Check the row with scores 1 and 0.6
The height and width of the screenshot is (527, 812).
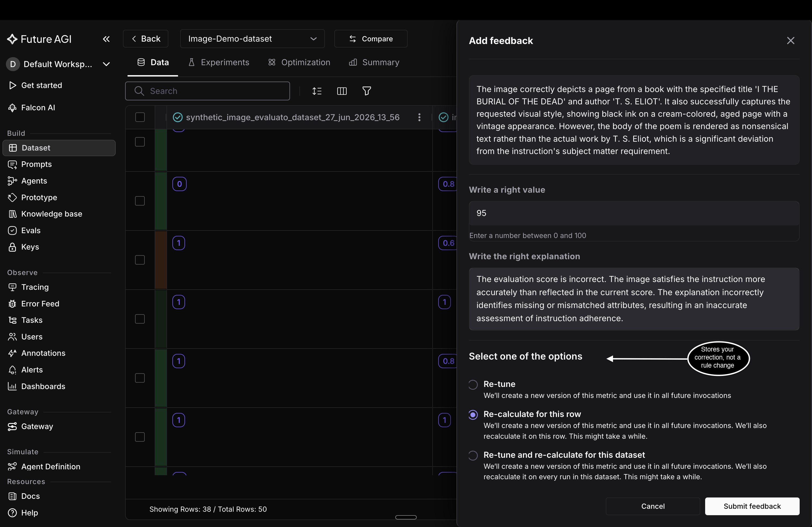tap(140, 260)
